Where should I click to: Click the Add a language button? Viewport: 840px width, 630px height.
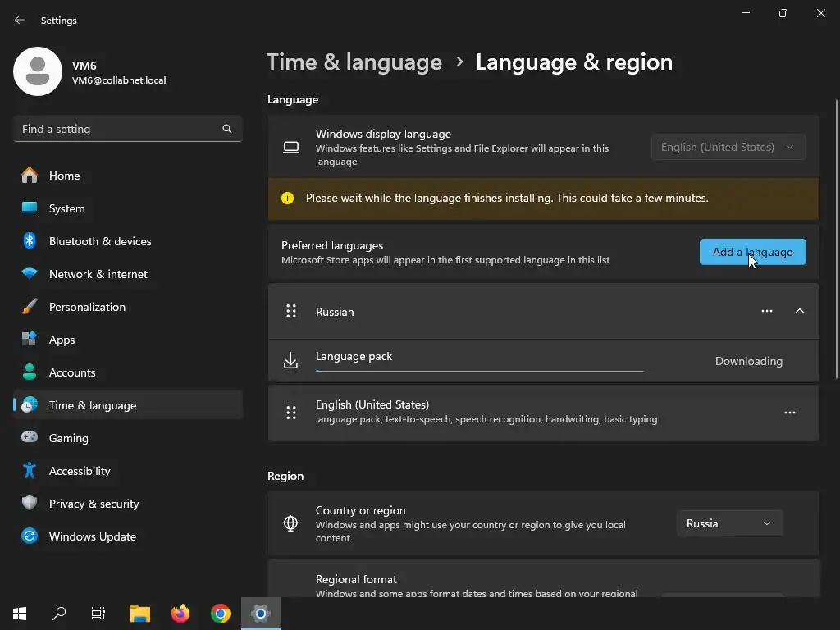(x=753, y=252)
